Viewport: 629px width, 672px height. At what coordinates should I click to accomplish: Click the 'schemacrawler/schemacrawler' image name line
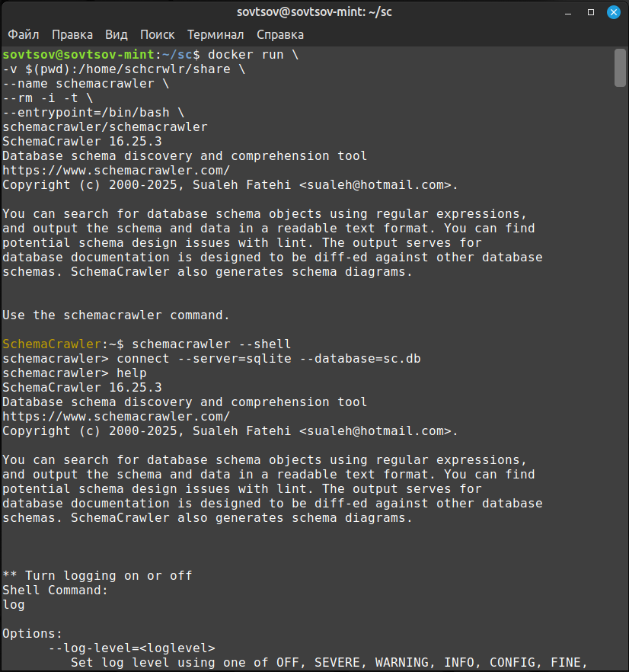tap(105, 127)
